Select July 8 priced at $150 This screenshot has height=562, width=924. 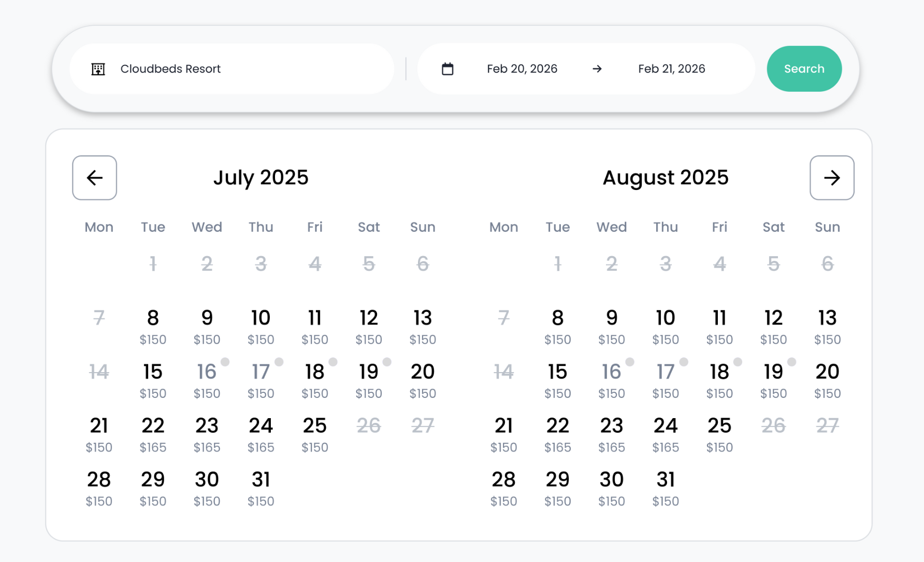(153, 326)
